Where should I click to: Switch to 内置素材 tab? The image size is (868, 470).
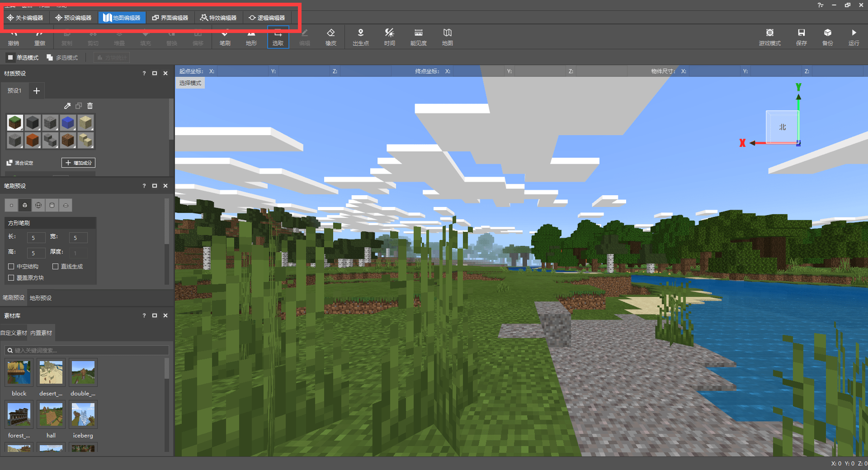tap(41, 333)
